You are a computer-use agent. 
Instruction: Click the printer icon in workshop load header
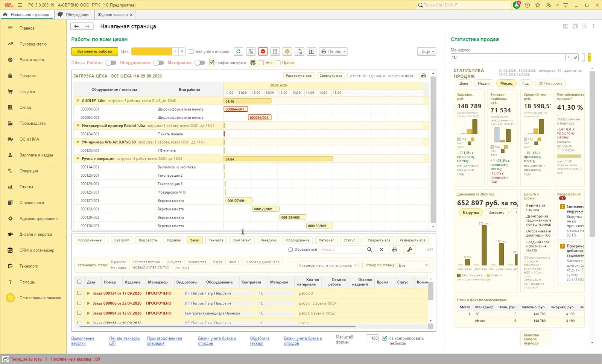(x=424, y=76)
